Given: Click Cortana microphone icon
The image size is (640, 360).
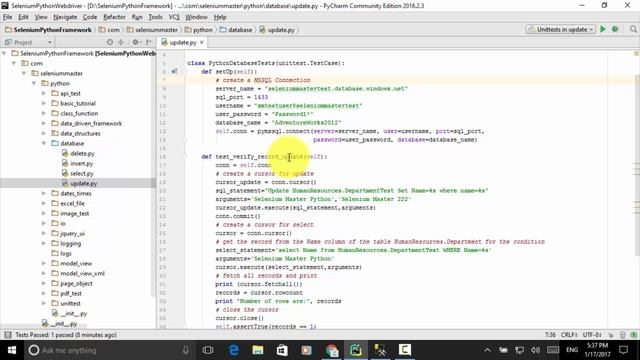Looking at the screenshot, I should (x=186, y=350).
